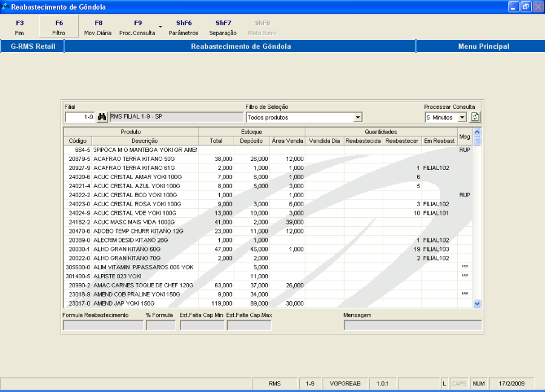Click the Área Venda column header
Screen dimensions: 545x392
coord(288,141)
